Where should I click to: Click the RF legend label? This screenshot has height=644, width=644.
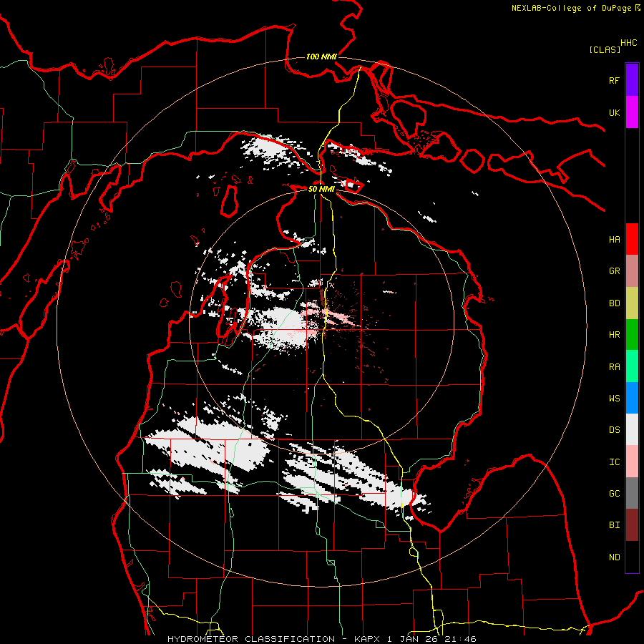point(614,80)
